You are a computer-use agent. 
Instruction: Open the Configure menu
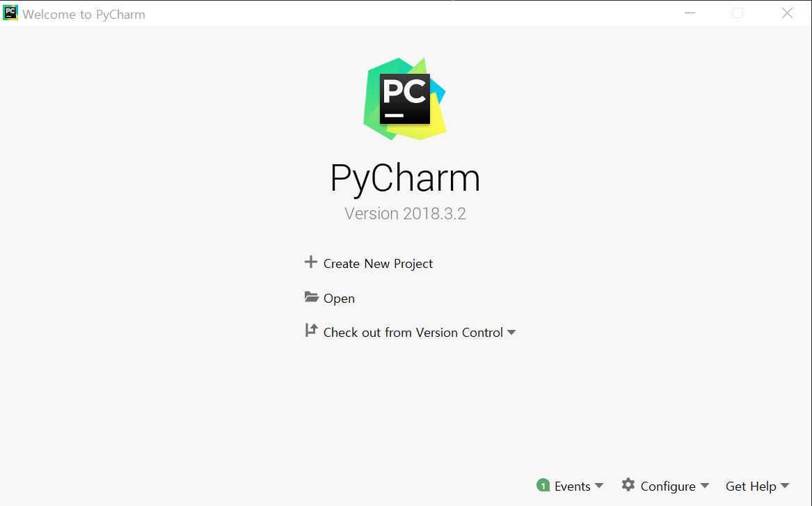[668, 487]
